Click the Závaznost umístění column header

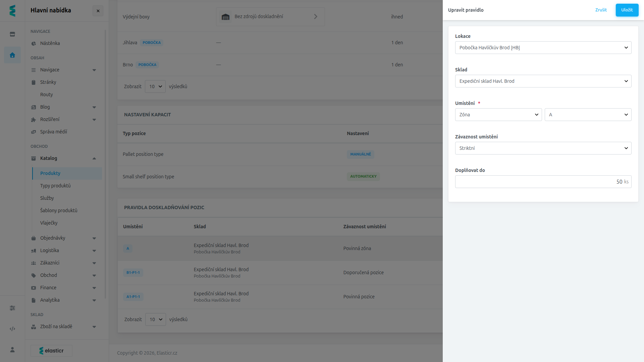(365, 227)
